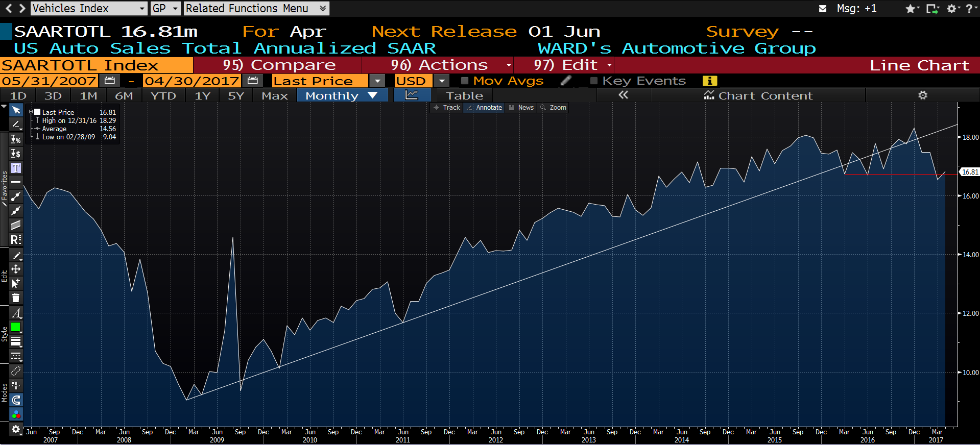Open chart settings gear beside Chart Content

922,95
